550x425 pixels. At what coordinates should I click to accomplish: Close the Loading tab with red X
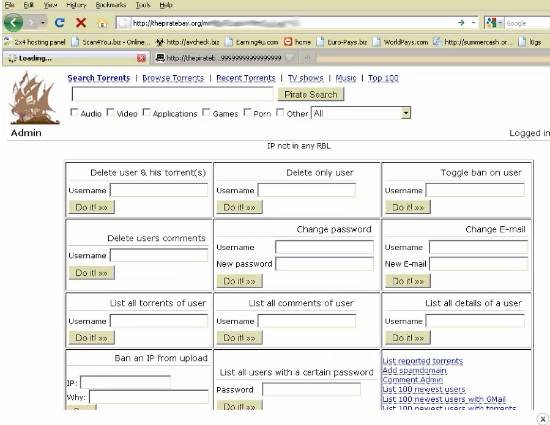[141, 58]
